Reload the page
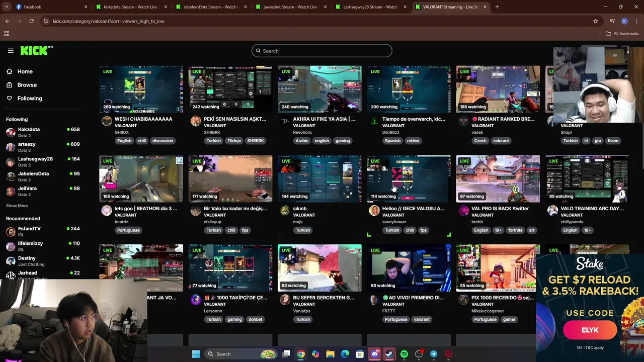The width and height of the screenshot is (644, 362). [x=31, y=21]
